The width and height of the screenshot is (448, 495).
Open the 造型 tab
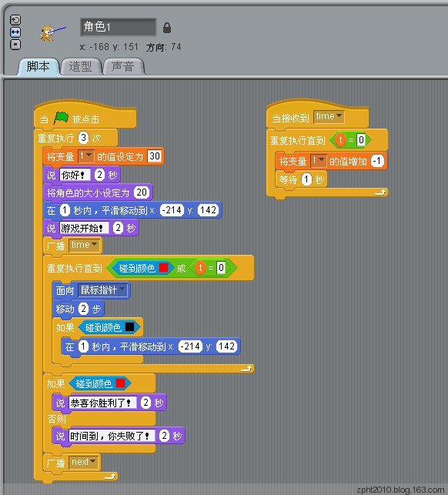click(80, 67)
